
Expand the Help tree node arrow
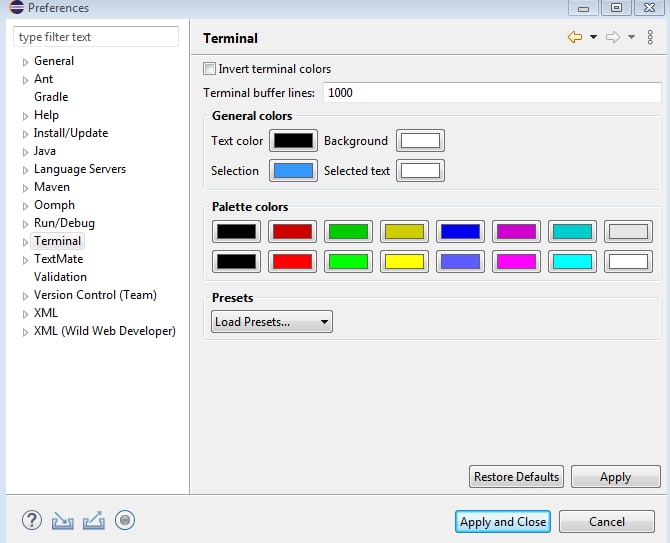click(x=25, y=116)
